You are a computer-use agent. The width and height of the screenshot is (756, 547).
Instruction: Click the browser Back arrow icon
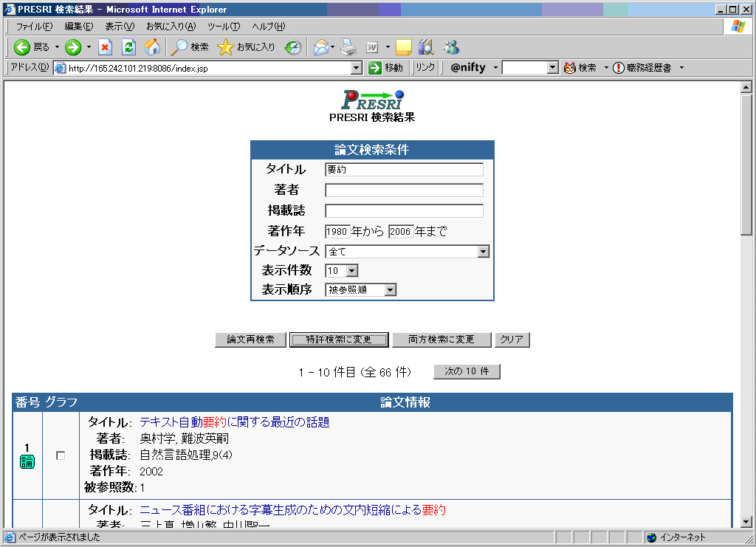(x=21, y=47)
